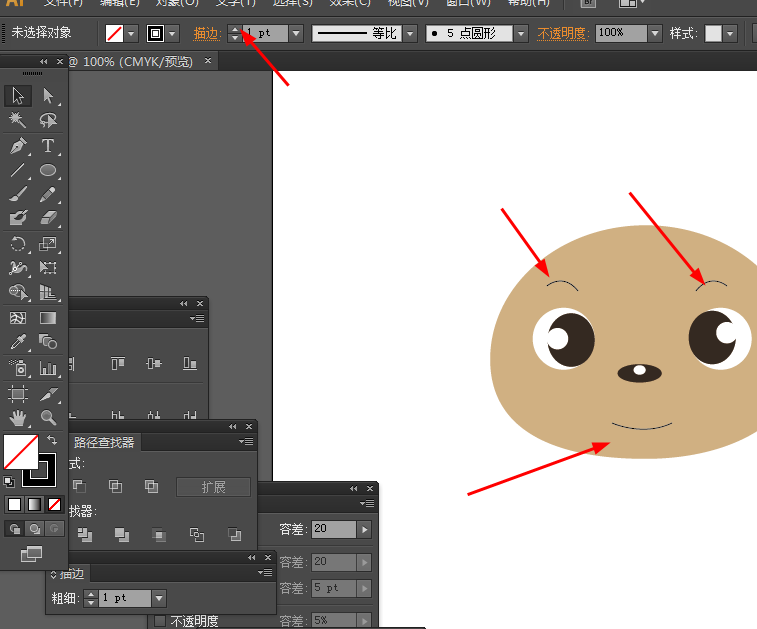Open the stroke weight dropdown in the control bar

(x=296, y=33)
